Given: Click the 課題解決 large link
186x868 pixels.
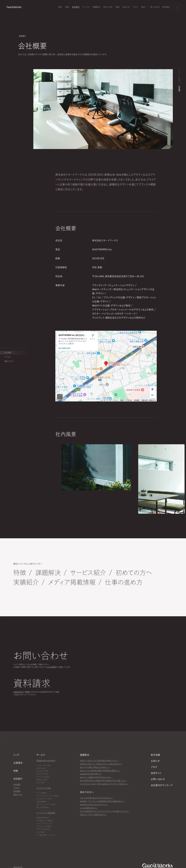Looking at the screenshot, I should point(48,572).
